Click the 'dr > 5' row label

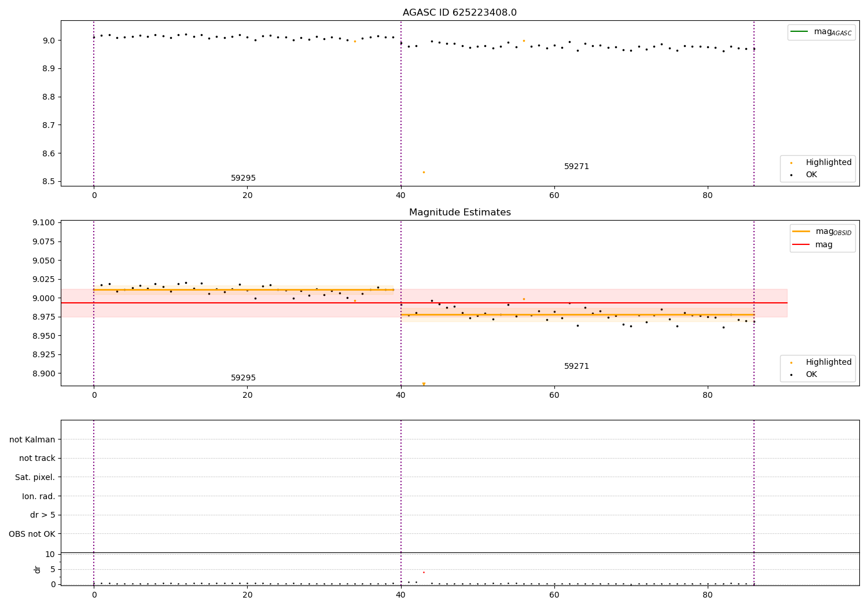(43, 515)
